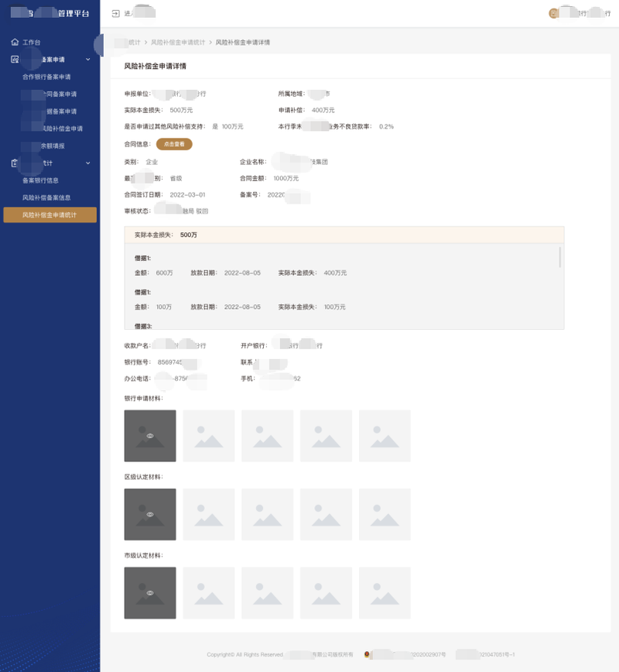Click the 备案申请 menu icon in sidebar

pos(15,60)
